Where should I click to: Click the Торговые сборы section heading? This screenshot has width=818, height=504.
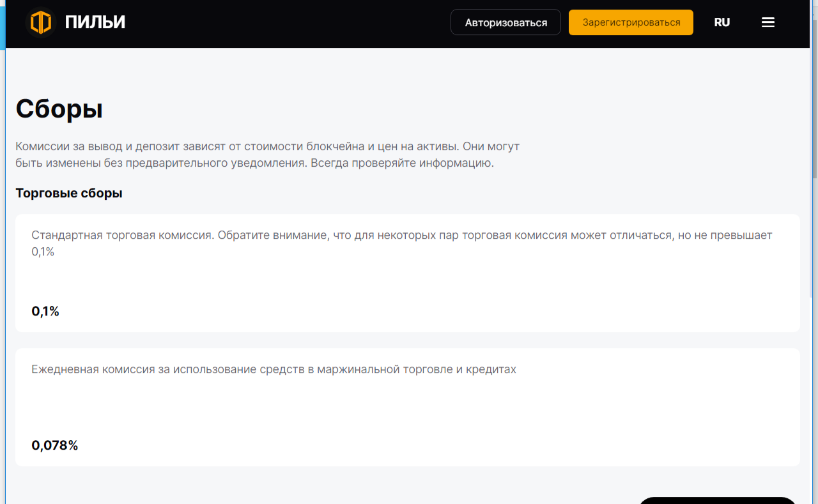click(69, 193)
